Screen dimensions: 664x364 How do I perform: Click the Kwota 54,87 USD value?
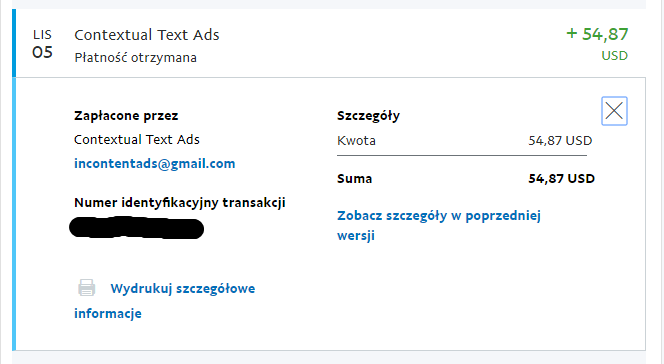(x=560, y=141)
